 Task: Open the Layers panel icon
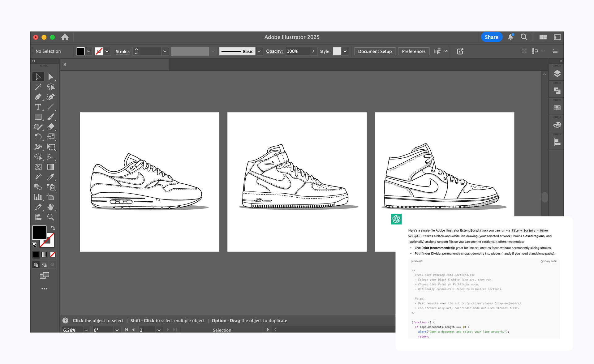(x=557, y=74)
